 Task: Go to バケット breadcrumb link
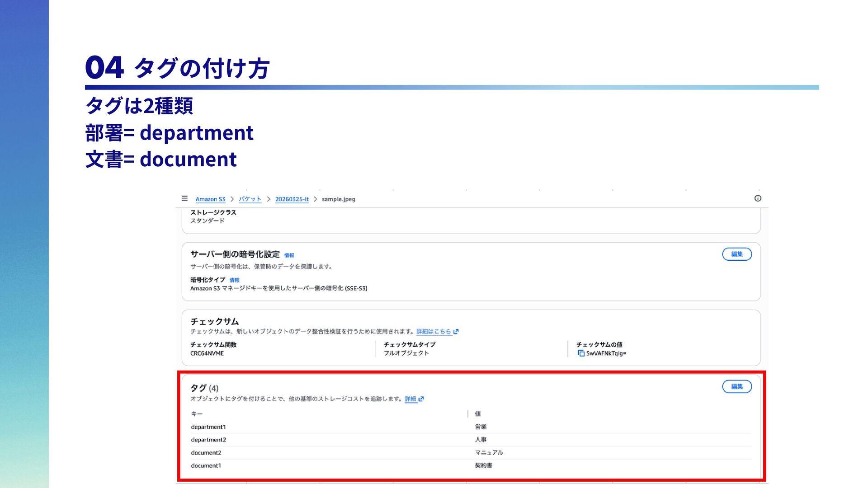(250, 199)
